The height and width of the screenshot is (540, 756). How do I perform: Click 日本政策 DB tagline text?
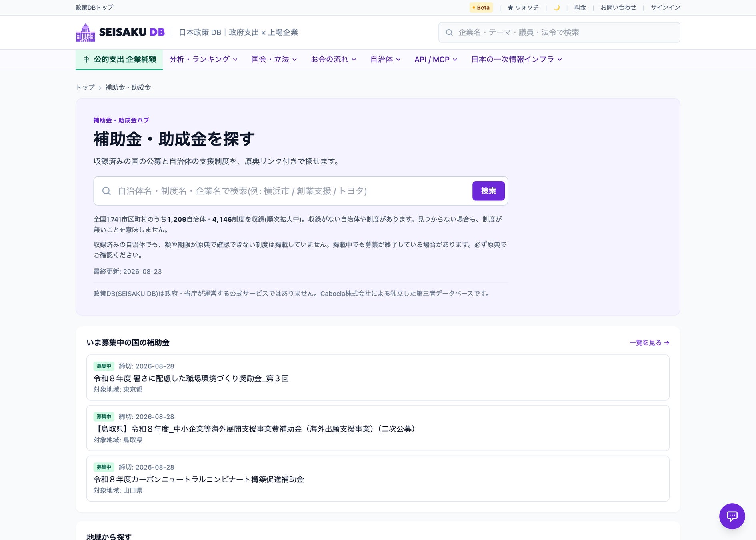pyautogui.click(x=238, y=32)
